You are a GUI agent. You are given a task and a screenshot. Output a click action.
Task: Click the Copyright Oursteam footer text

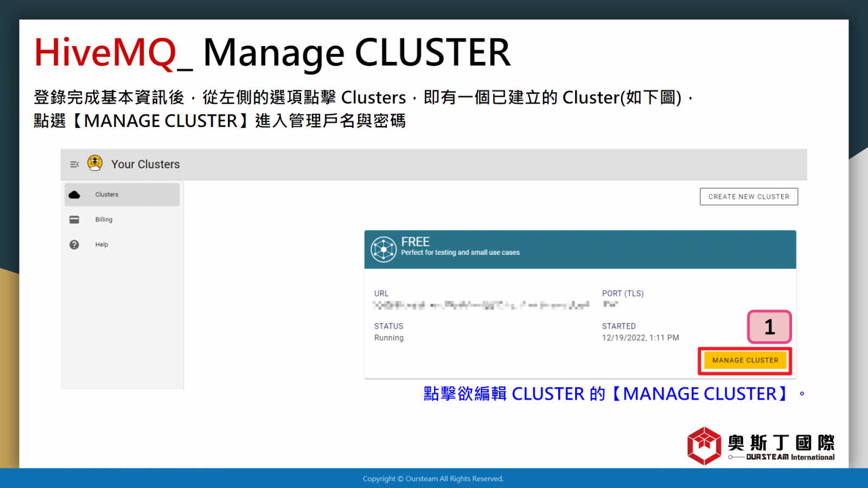(433, 479)
